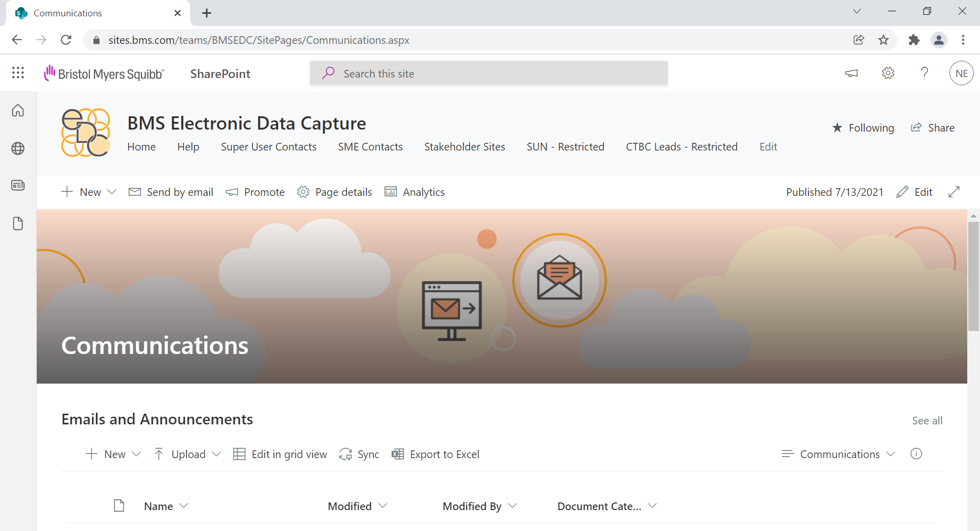Click the browser back arrow
Screen dimensions: 980x531
(x=17, y=40)
